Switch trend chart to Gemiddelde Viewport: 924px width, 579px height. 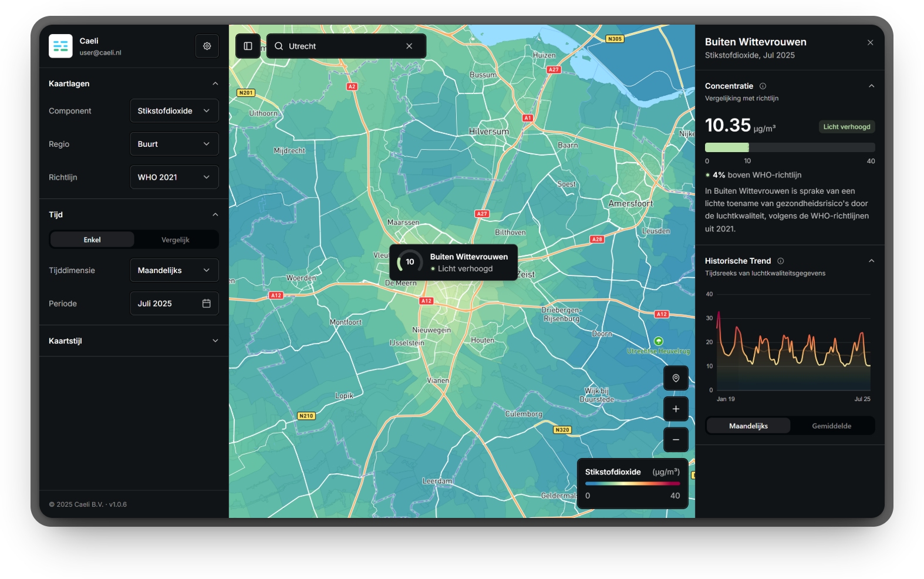tap(831, 426)
